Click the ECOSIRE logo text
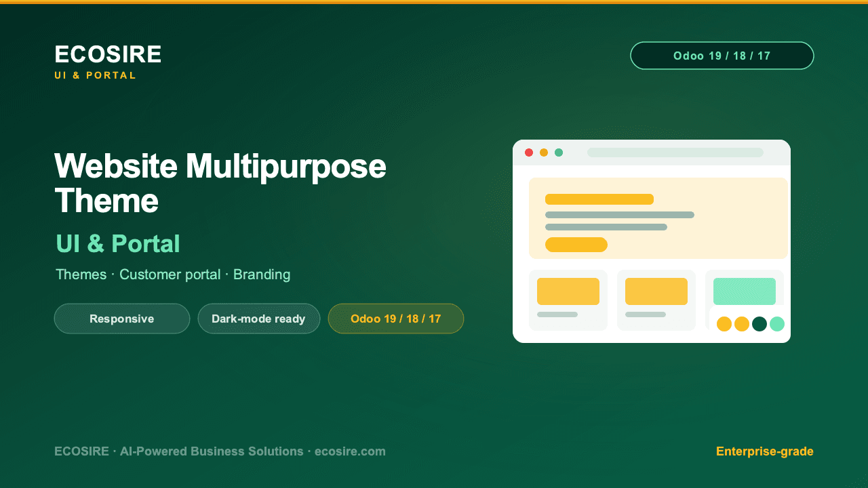The width and height of the screenshot is (868, 488). click(108, 54)
